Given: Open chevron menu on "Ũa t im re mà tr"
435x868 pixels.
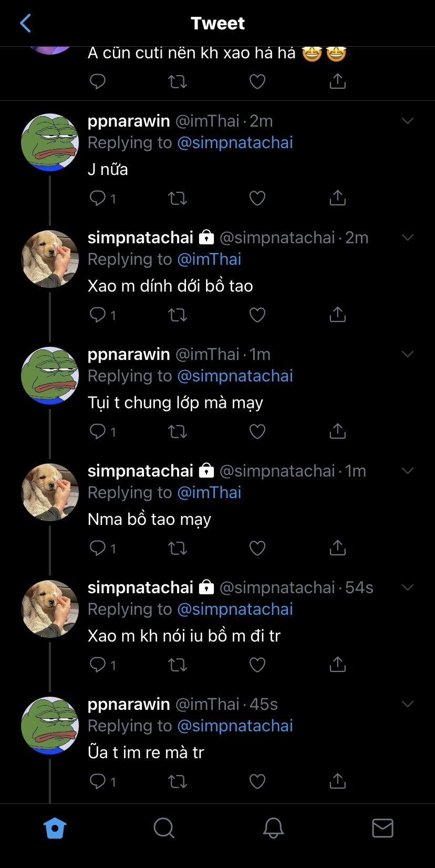Looking at the screenshot, I should point(408,704).
